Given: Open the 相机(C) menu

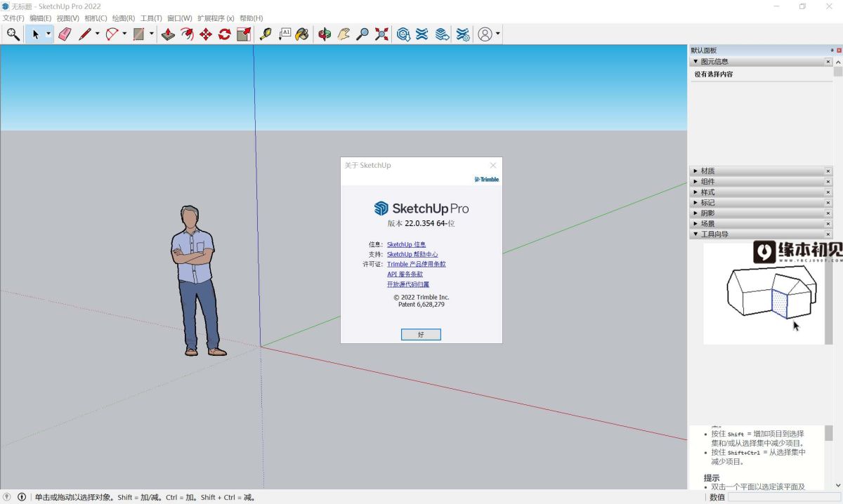Looking at the screenshot, I should point(96,18).
